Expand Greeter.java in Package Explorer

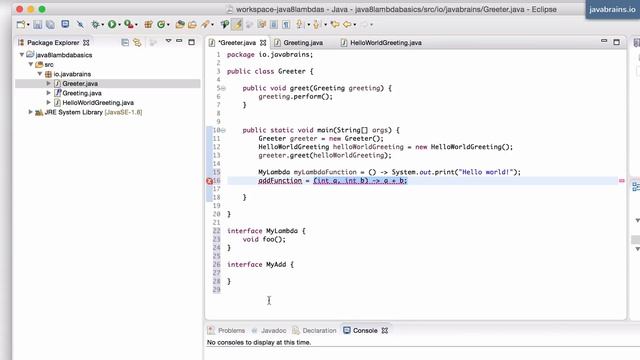(x=49, y=83)
